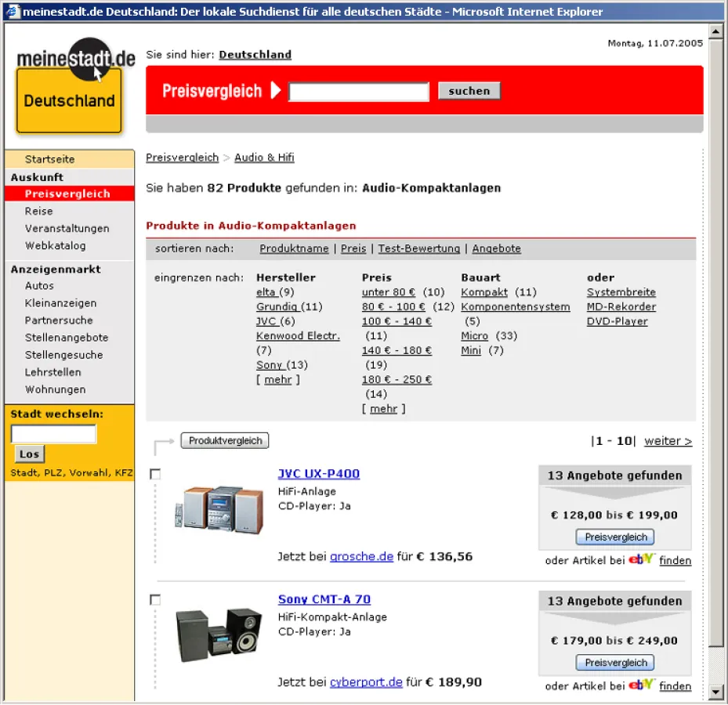Viewport: 728px width, 705px height.
Task: Filter by manufacturer elta
Action: [x=266, y=292]
